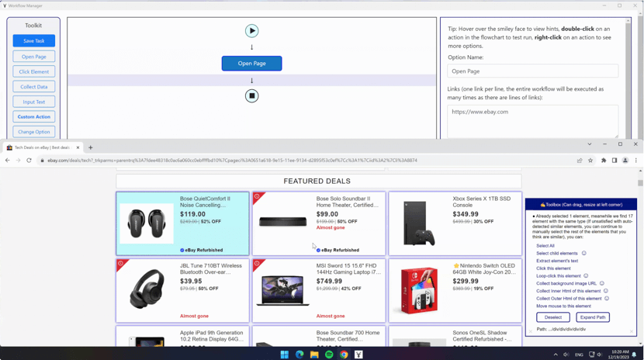Click the Workflow Manager panel scrollbar
This screenshot has width=644, height=360.
[628, 78]
